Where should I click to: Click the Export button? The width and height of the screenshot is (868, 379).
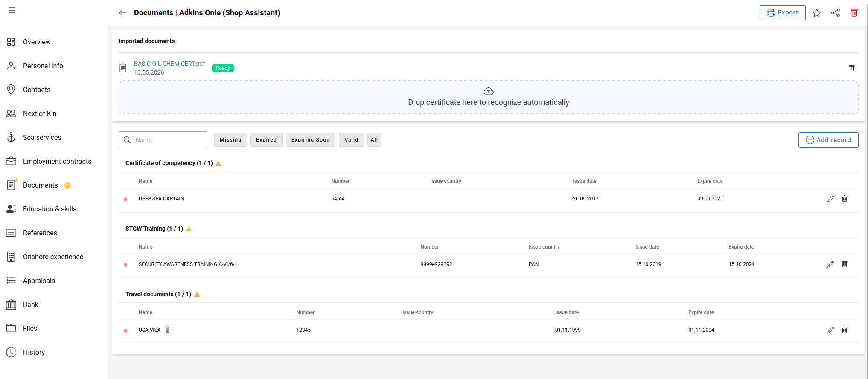click(x=782, y=13)
